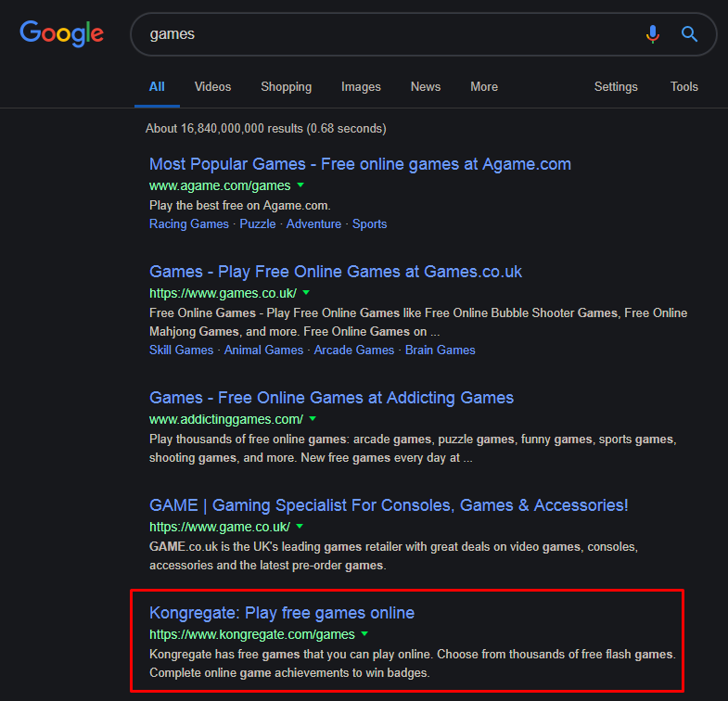Click the https://www.games.co.uk/ URL text
Screen dimensions: 728x701
pyautogui.click(x=223, y=293)
